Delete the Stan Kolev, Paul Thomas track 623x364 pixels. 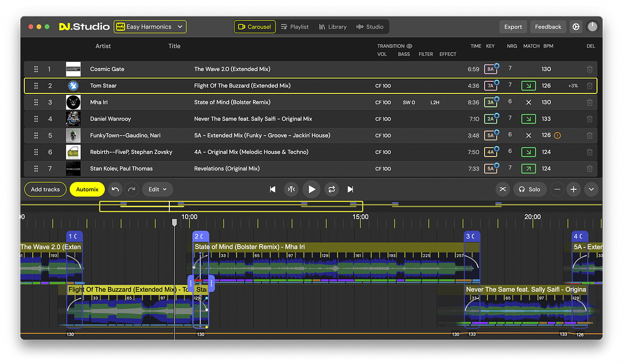(590, 169)
